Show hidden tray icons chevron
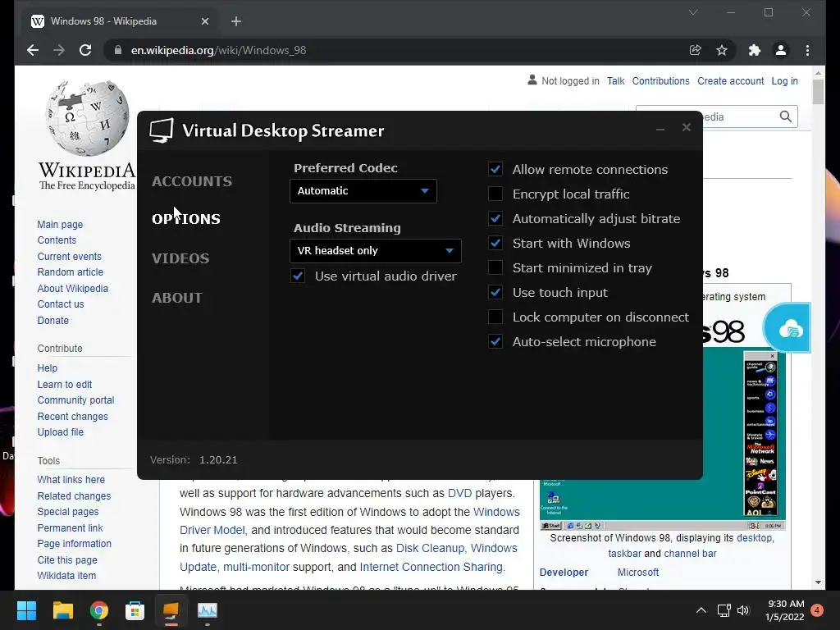Viewport: 840px width, 630px height. click(x=701, y=610)
